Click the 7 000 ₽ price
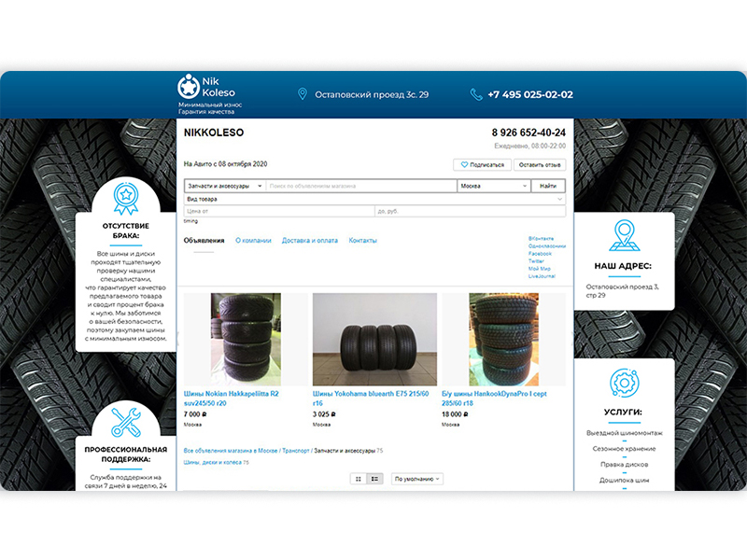 click(x=195, y=414)
